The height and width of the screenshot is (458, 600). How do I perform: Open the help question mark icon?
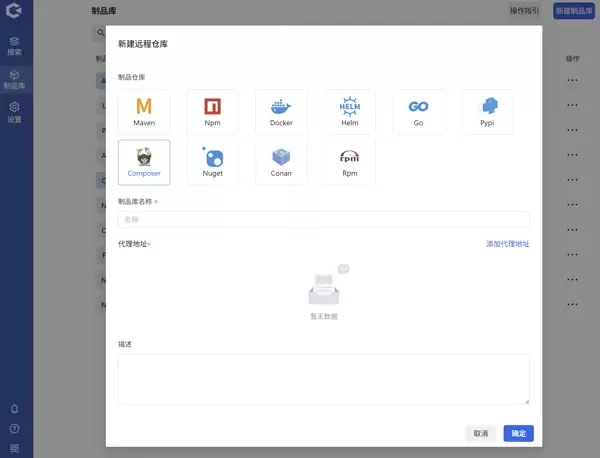[x=14, y=429]
